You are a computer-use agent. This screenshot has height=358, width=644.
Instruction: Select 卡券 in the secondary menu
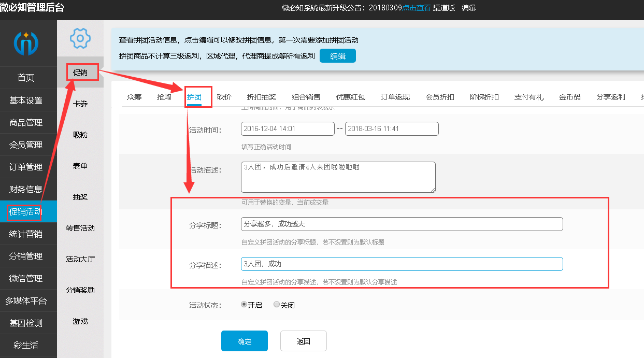(x=80, y=104)
